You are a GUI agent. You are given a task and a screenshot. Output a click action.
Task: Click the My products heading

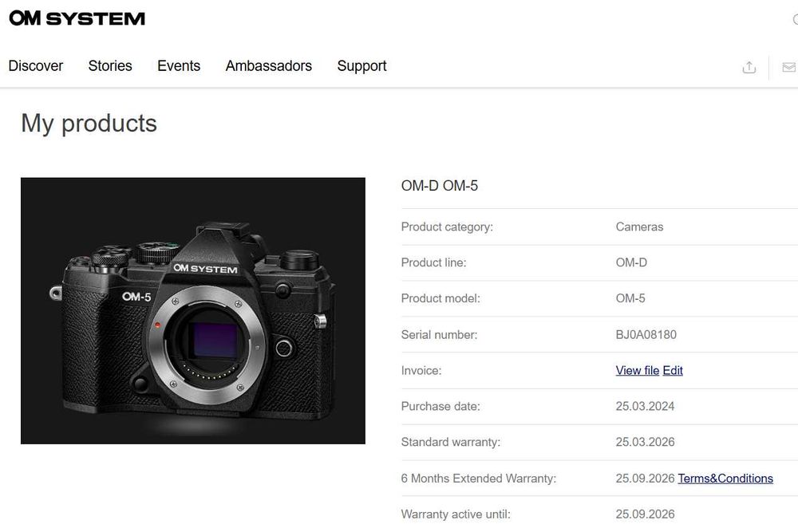[89, 123]
